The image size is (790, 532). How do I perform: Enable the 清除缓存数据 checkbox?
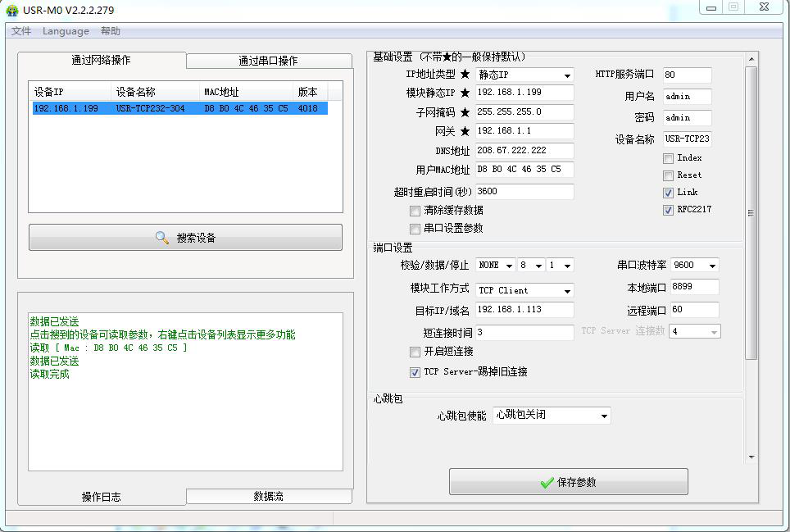pos(415,211)
